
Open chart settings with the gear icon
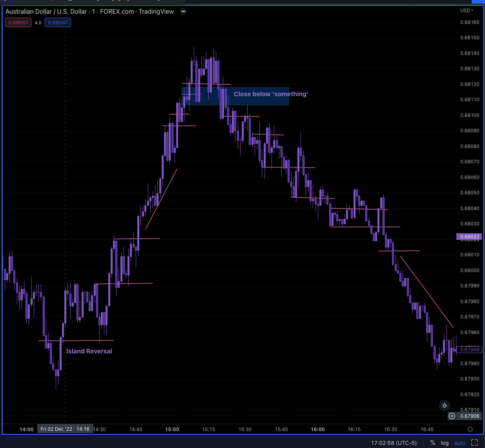470,429
